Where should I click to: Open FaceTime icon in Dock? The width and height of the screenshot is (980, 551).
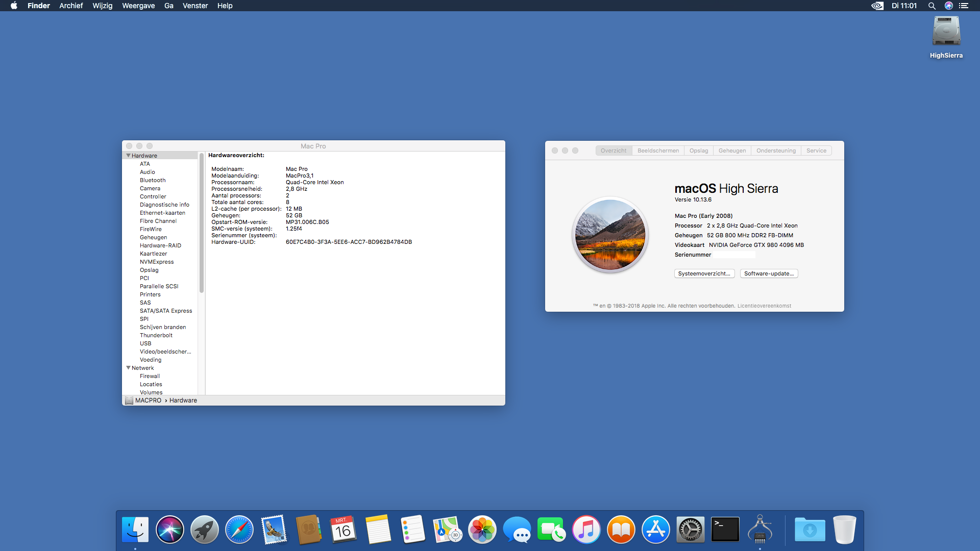(x=552, y=530)
